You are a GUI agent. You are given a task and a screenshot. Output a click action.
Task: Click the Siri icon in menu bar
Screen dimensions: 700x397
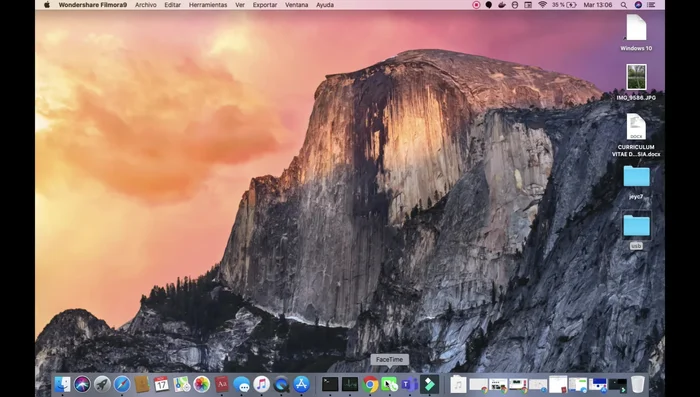coord(638,5)
